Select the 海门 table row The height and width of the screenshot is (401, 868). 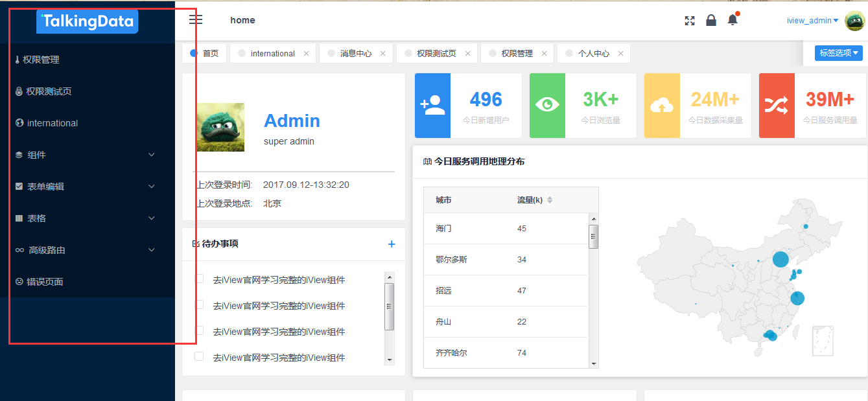coord(506,229)
